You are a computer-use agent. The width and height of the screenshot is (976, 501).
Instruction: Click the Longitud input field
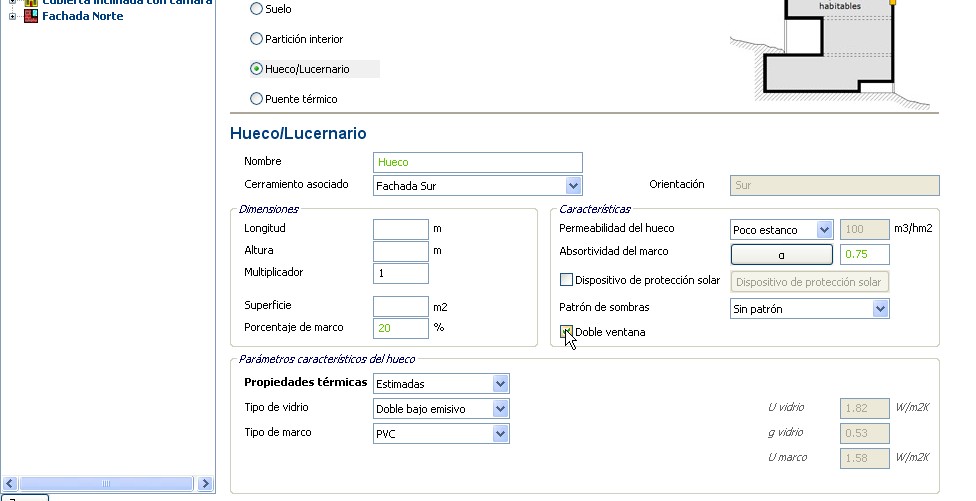tap(400, 229)
